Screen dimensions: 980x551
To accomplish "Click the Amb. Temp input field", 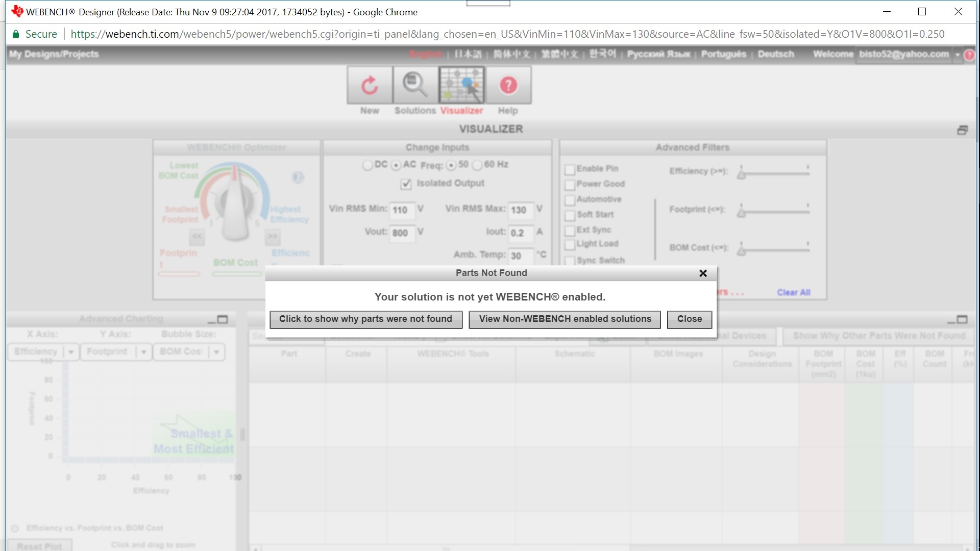I will 521,256.
